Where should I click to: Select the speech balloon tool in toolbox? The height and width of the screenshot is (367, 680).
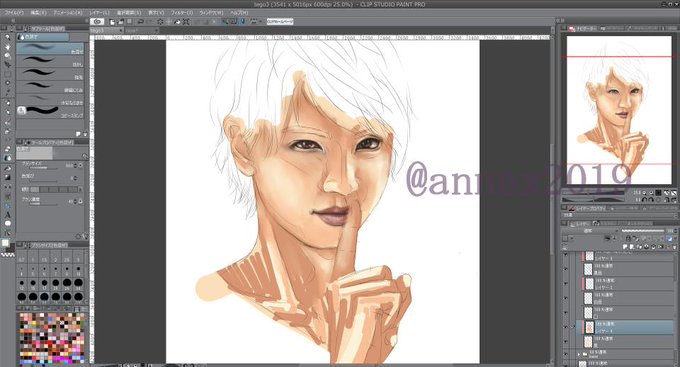tap(7, 224)
